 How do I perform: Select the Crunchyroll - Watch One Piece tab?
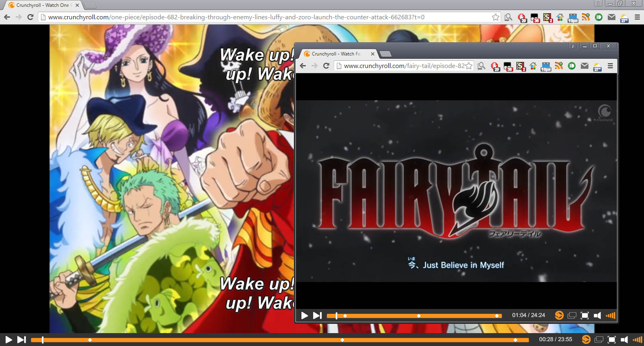(43, 5)
